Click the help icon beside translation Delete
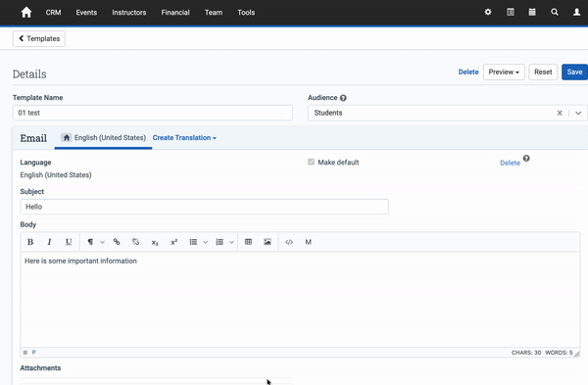This screenshot has height=385, width=588. (x=526, y=158)
